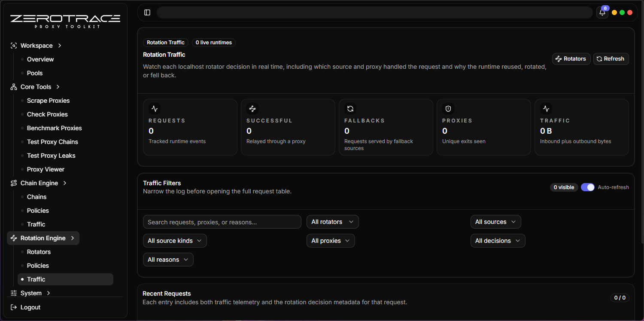The height and width of the screenshot is (321, 644).
Task: Open the notifications bell icon
Action: tap(602, 12)
